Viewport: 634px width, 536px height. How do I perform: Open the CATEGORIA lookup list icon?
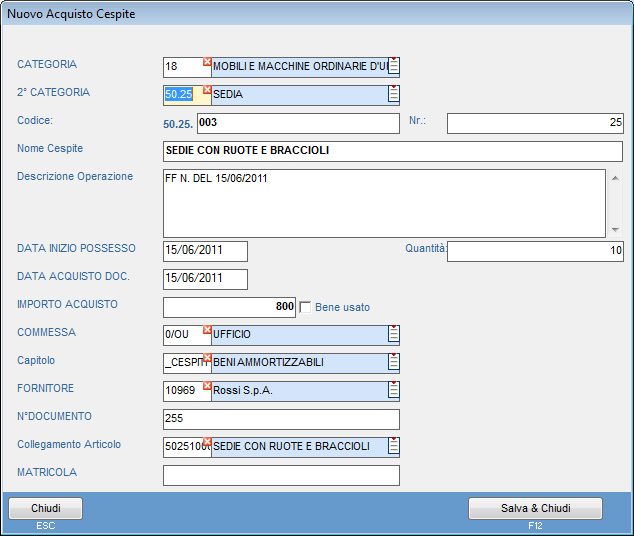394,67
